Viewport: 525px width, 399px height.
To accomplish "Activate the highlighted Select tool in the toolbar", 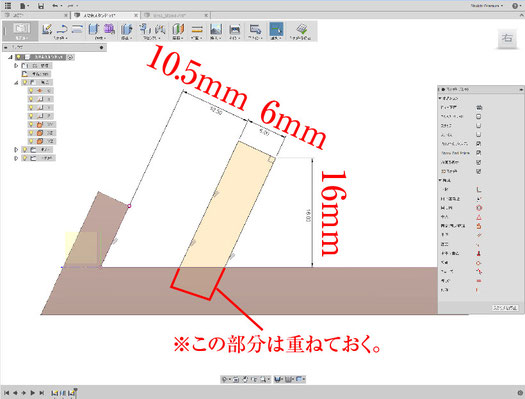I will (276, 29).
